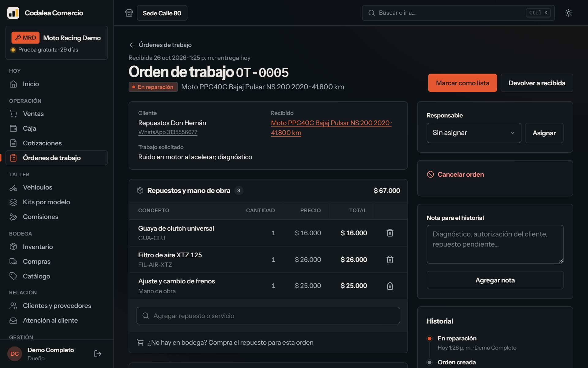Viewport: 588px width, 368px height.
Task: Click the Nota para el historial text area
Action: click(495, 244)
